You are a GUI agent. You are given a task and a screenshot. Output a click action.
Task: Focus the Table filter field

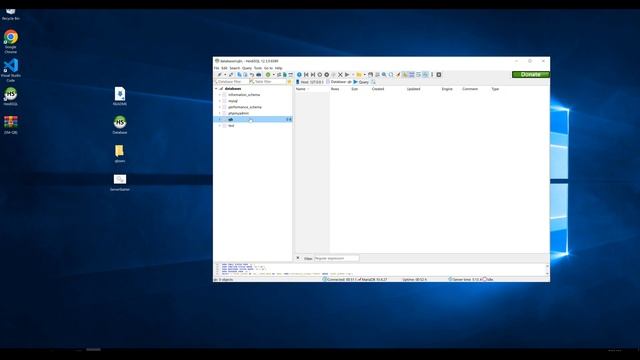268,82
